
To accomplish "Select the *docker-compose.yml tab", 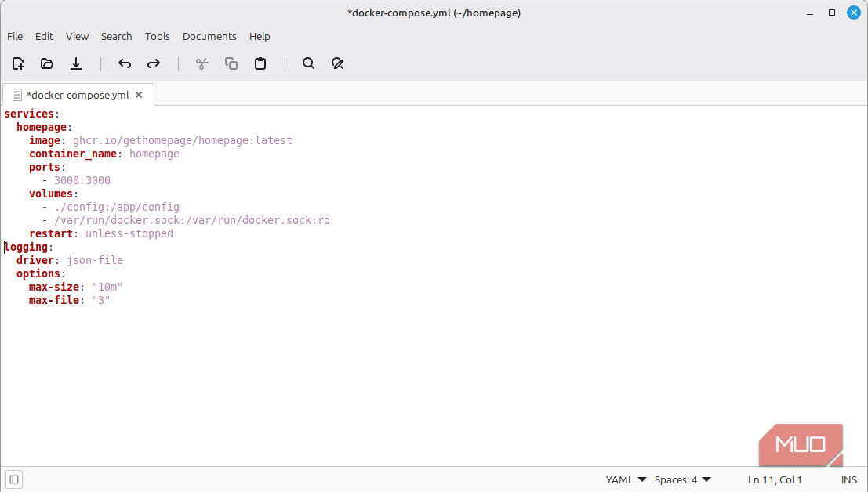I will (x=78, y=95).
